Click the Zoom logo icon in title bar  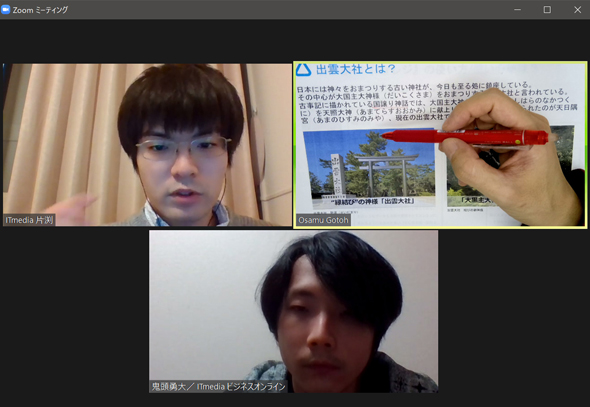coord(5,10)
